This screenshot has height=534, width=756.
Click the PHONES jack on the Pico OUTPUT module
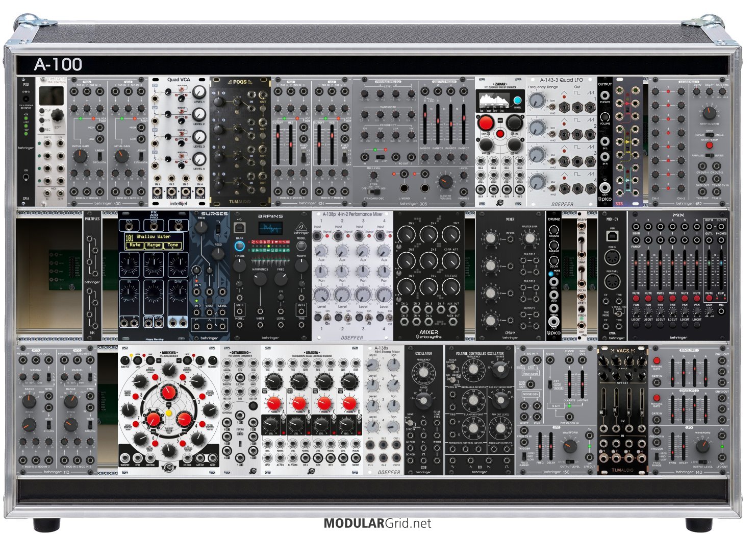coord(604,95)
